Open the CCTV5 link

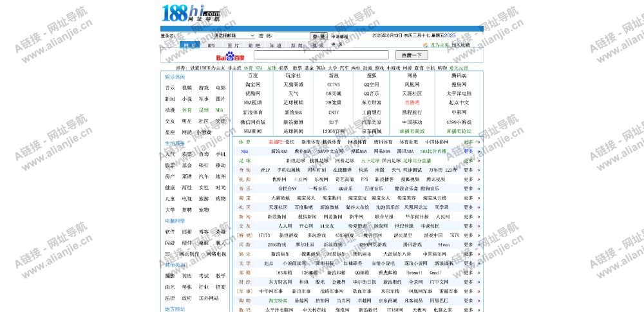(x=334, y=84)
